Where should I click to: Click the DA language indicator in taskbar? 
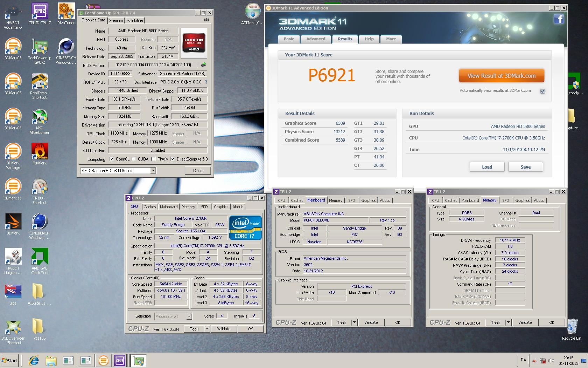click(523, 360)
